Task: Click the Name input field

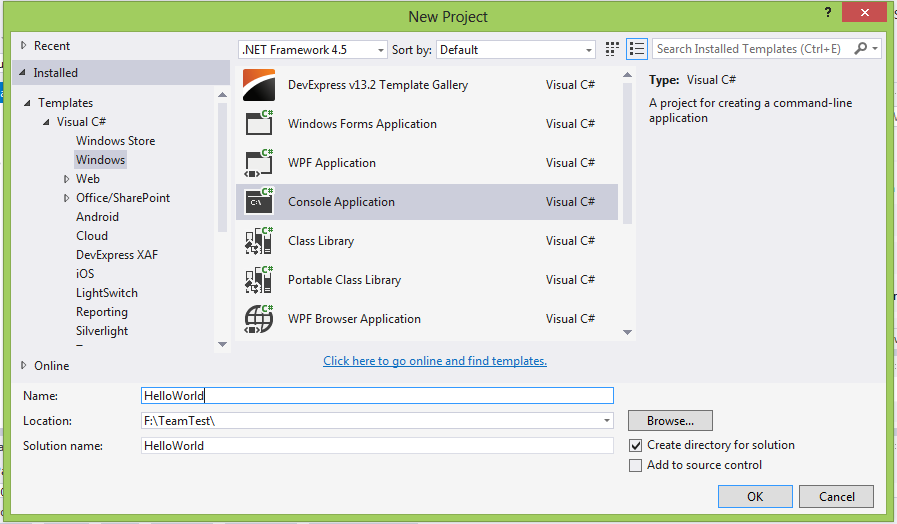Action: (x=377, y=395)
